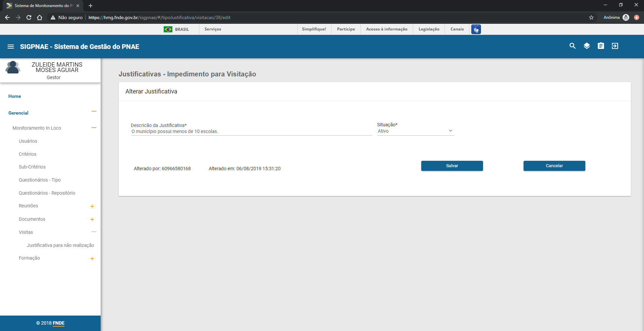Click the search magnifier icon in header

click(572, 46)
